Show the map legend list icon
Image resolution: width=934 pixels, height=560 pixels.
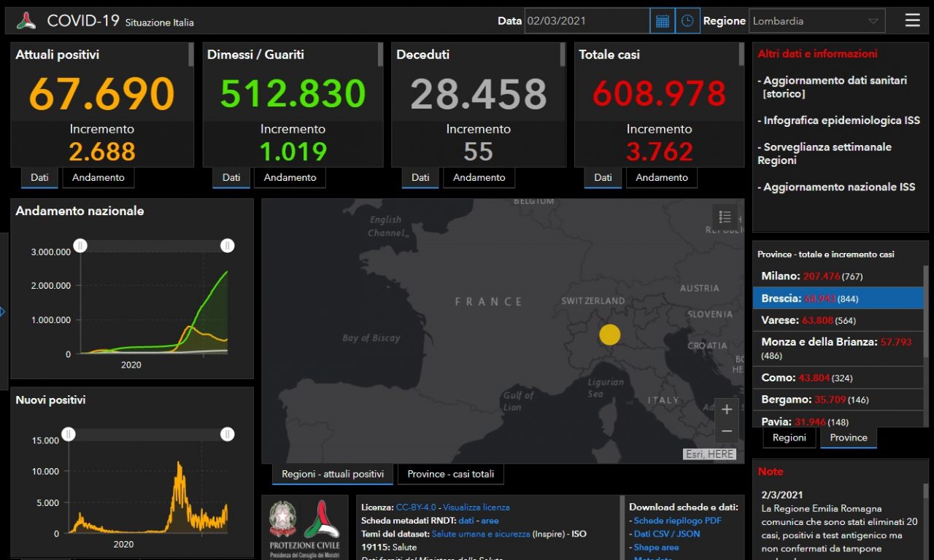[x=725, y=217]
